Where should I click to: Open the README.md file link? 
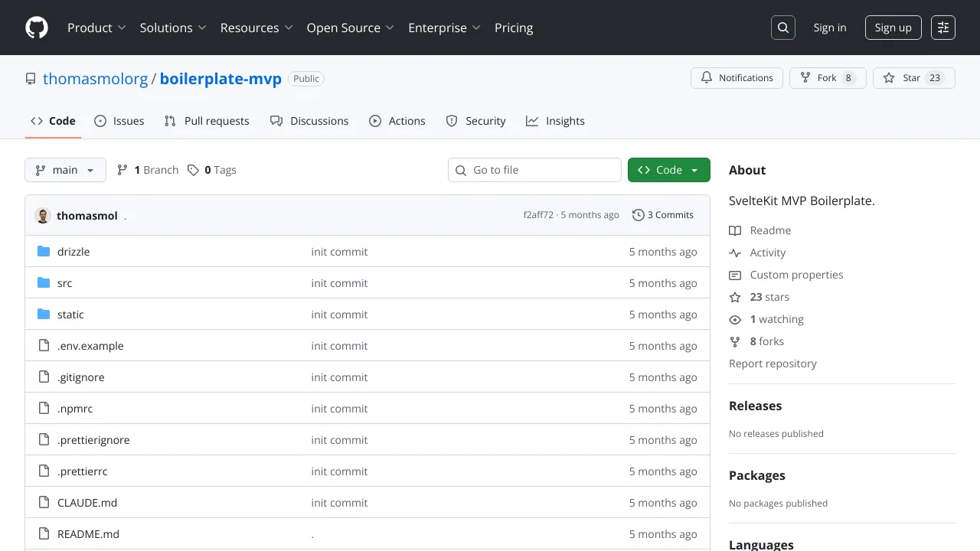click(x=88, y=534)
